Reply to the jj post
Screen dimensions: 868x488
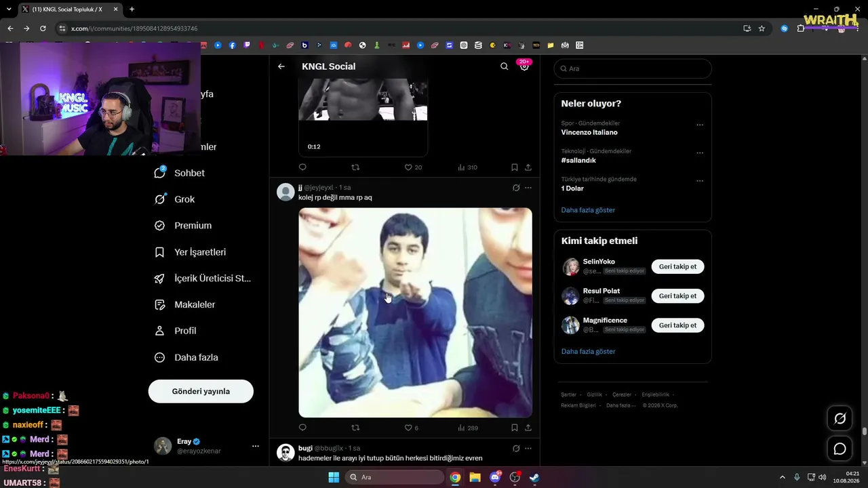coord(302,428)
